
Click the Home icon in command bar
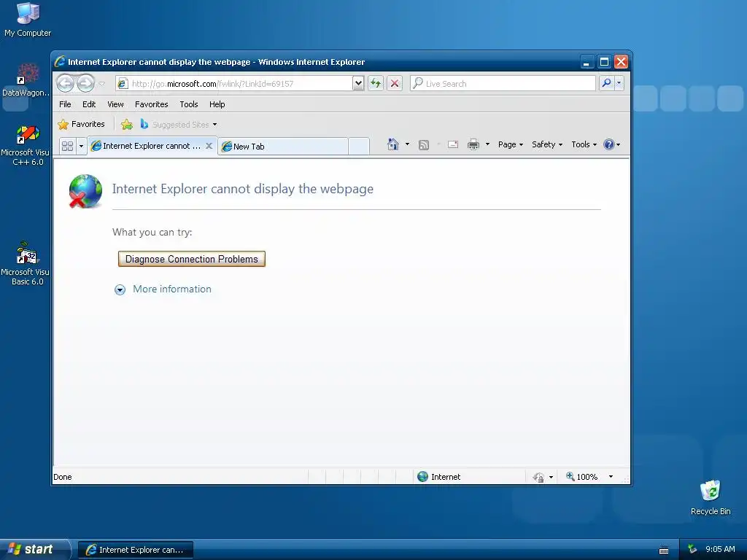pos(393,144)
